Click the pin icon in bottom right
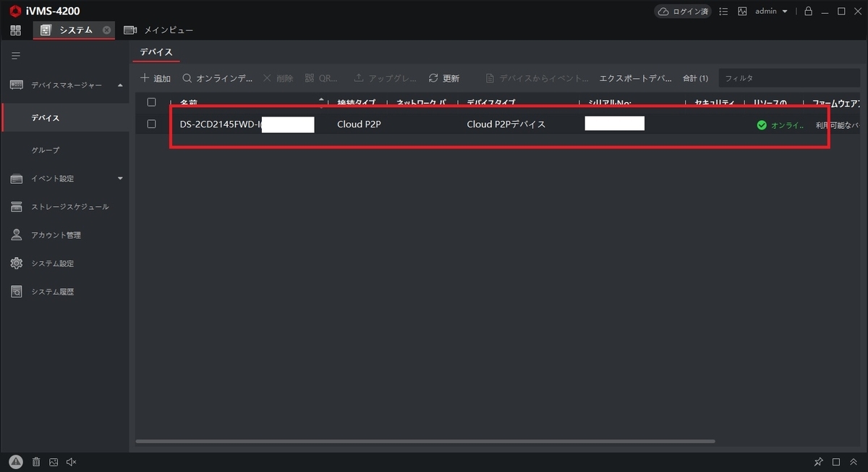Screen dimensions: 868x472 point(819,462)
